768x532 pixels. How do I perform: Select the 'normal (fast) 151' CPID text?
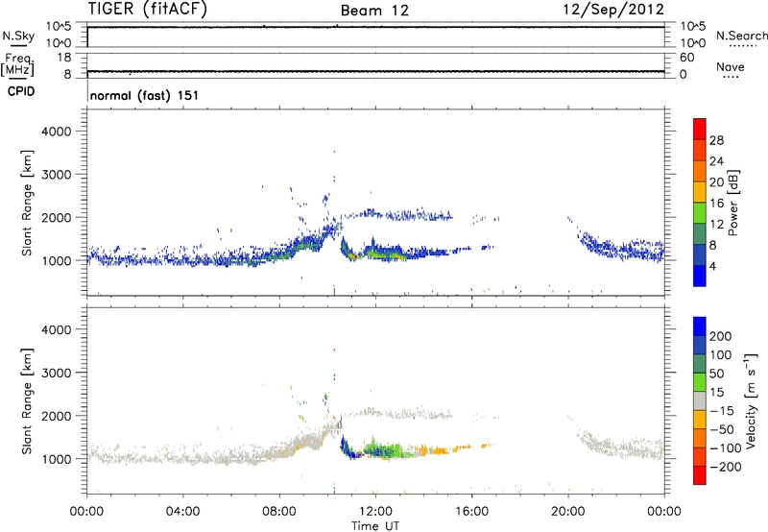point(145,95)
